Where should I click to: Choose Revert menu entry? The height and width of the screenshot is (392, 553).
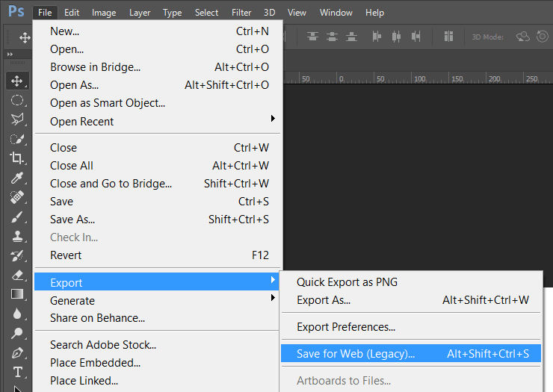[157, 255]
